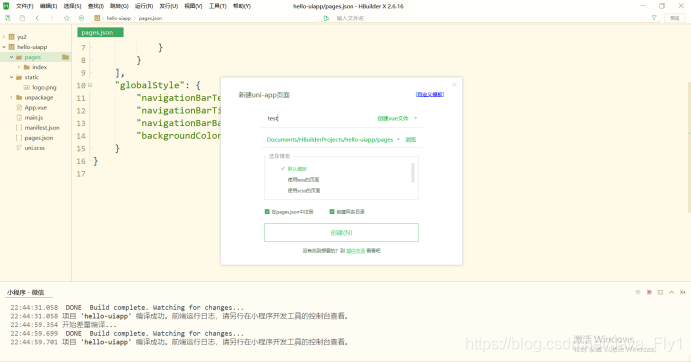Open the Edit (E) menu

[48, 6]
